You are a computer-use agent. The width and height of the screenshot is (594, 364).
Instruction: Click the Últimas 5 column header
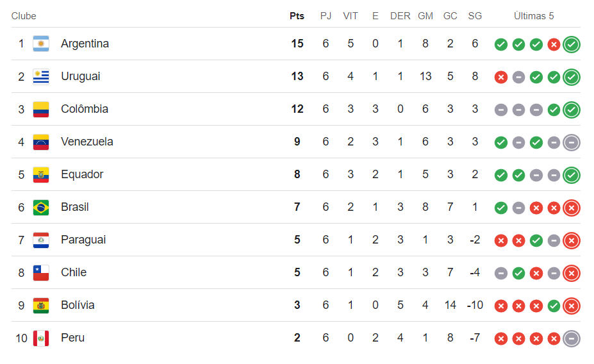[x=534, y=16]
